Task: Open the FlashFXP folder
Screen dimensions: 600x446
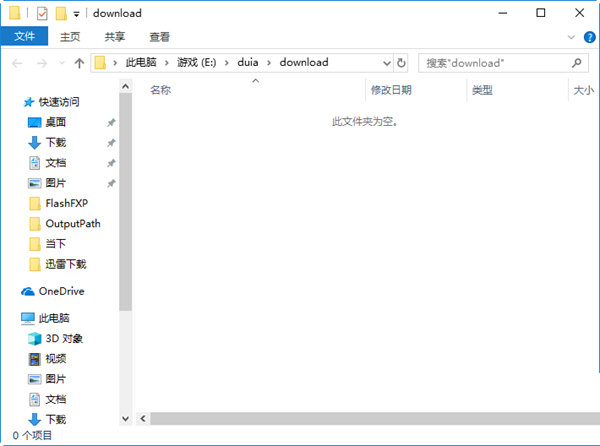Action: pos(67,203)
